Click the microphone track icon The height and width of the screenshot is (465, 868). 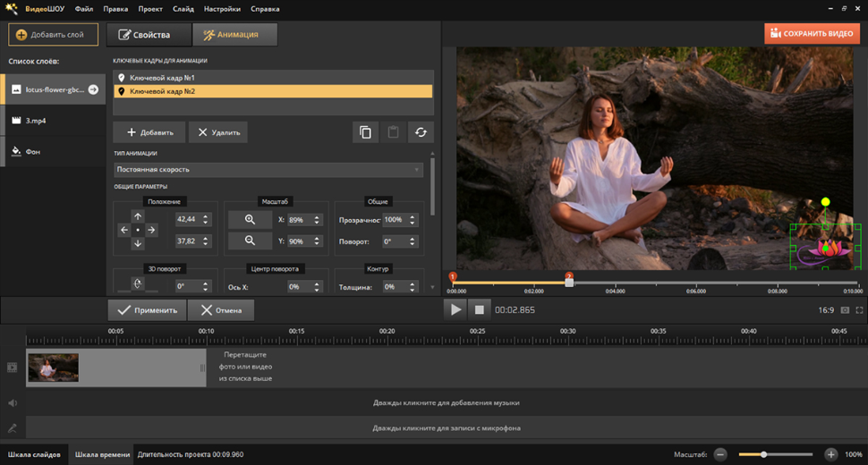[13, 428]
